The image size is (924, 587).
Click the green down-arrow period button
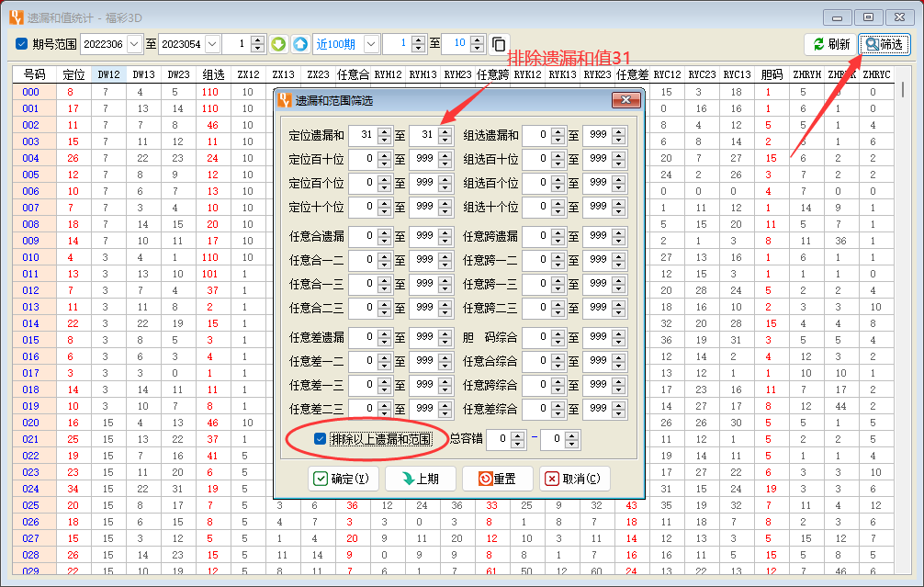tap(278, 44)
